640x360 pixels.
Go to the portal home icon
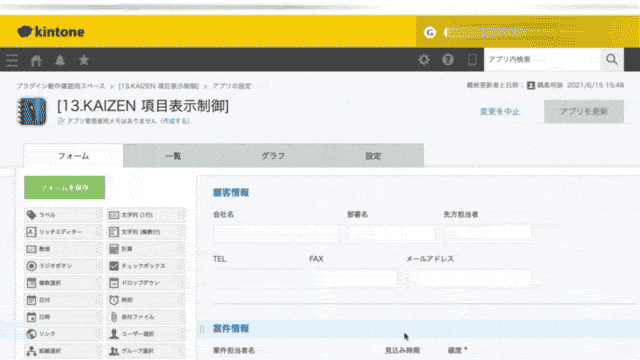tap(36, 60)
